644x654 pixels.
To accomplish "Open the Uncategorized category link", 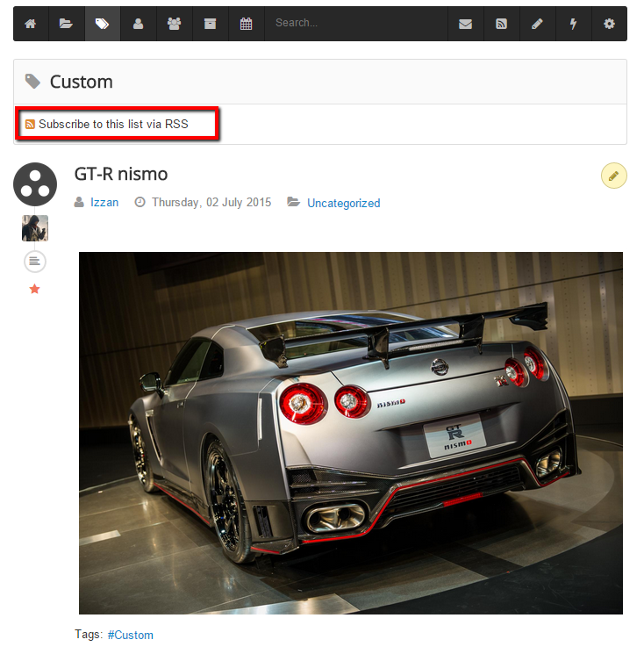I will click(x=343, y=203).
